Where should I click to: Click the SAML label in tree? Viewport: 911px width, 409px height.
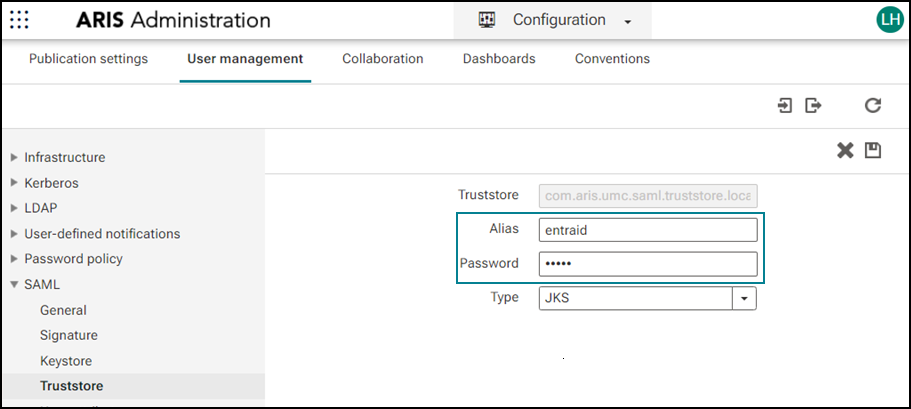(42, 285)
